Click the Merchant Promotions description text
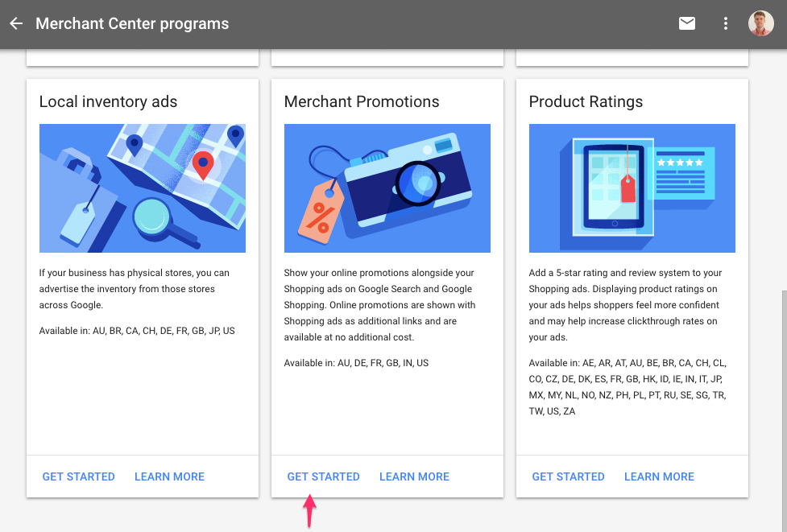 [x=380, y=305]
